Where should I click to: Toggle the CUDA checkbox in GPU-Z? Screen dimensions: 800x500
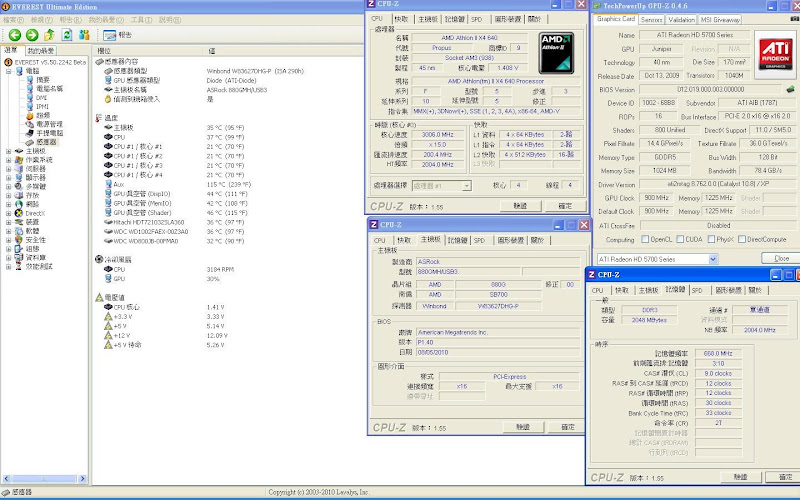tap(679, 239)
